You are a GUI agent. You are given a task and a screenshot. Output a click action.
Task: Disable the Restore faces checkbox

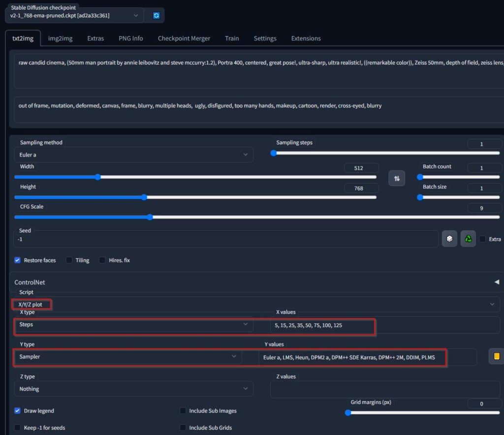click(18, 260)
